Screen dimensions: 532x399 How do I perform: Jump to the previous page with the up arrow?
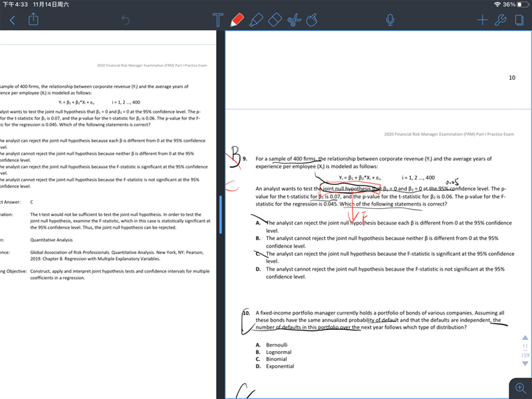pos(525,338)
